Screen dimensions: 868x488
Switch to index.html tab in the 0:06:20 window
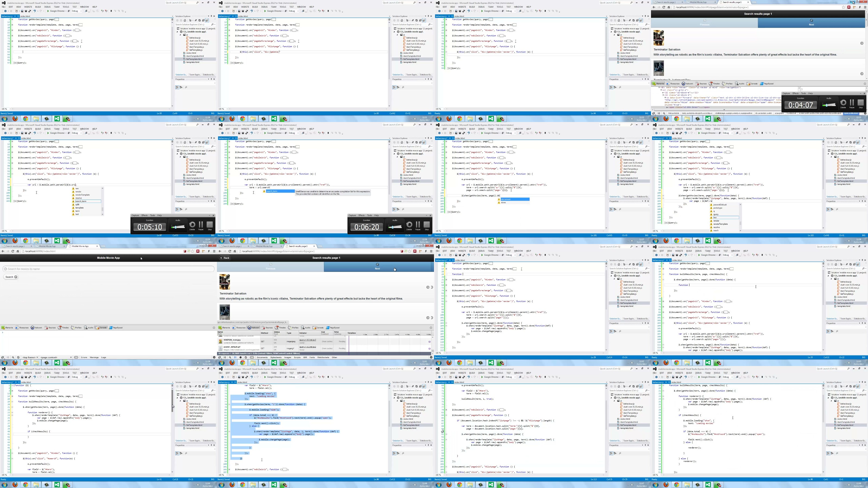[243, 138]
